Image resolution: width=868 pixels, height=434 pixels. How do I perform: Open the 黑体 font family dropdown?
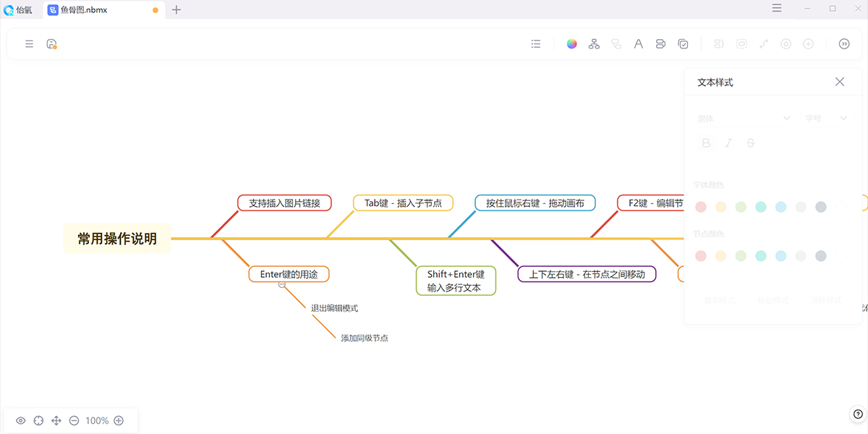click(x=743, y=118)
